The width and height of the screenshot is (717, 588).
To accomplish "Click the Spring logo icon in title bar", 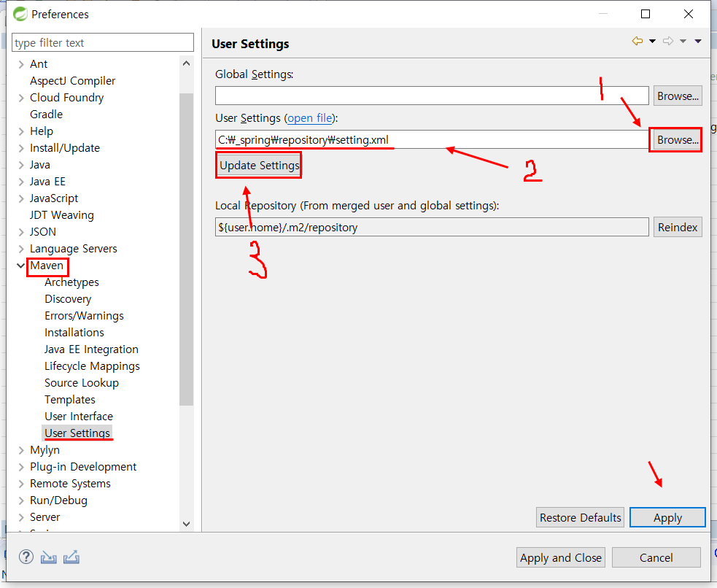I will click(x=20, y=14).
